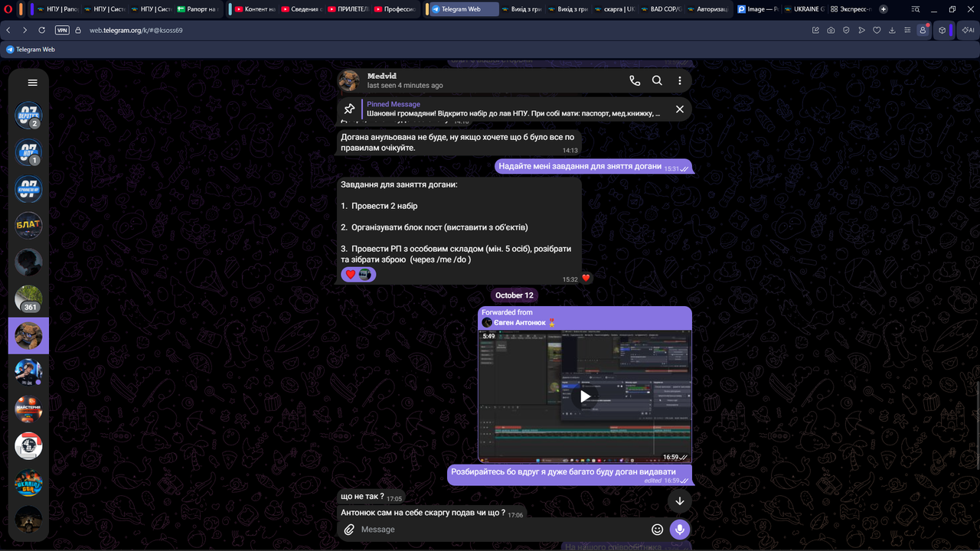980x551 pixels.
Task: Play the forwarded video
Action: (585, 396)
